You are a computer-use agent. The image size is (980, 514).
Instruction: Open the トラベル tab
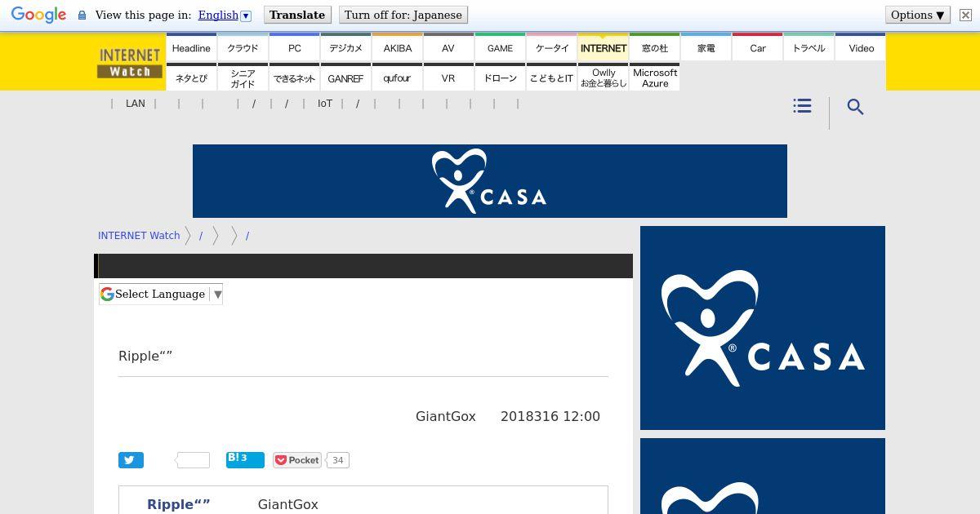tap(808, 47)
